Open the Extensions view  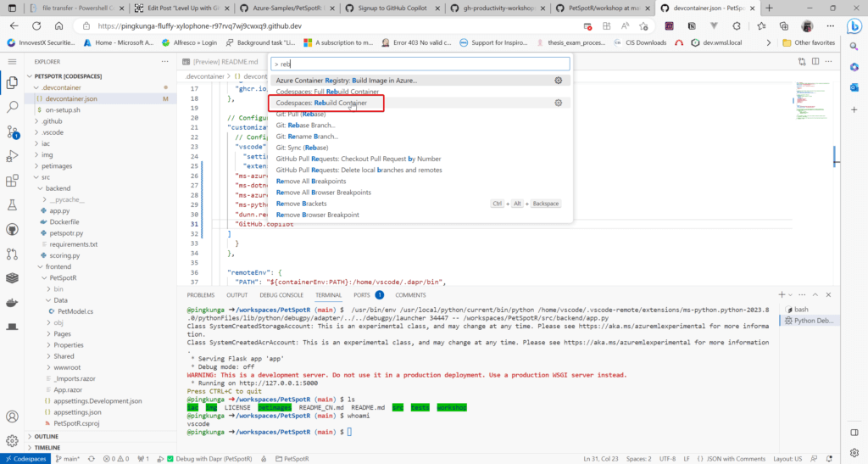point(12,181)
